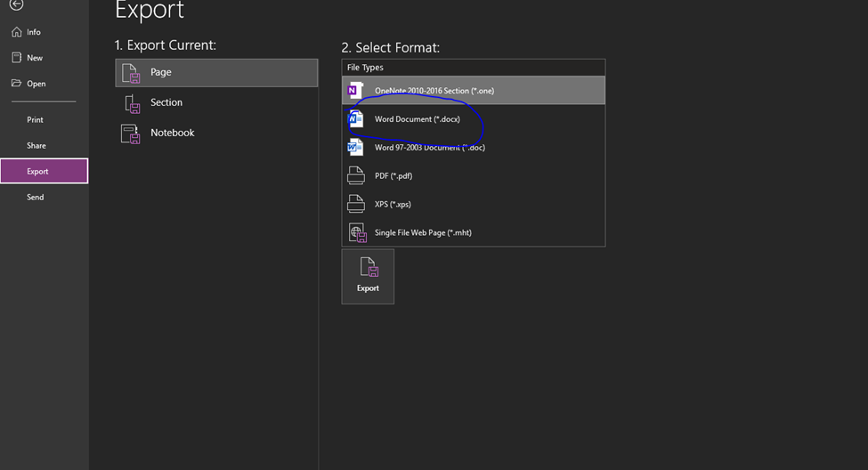Click the Export button below formats

368,276
